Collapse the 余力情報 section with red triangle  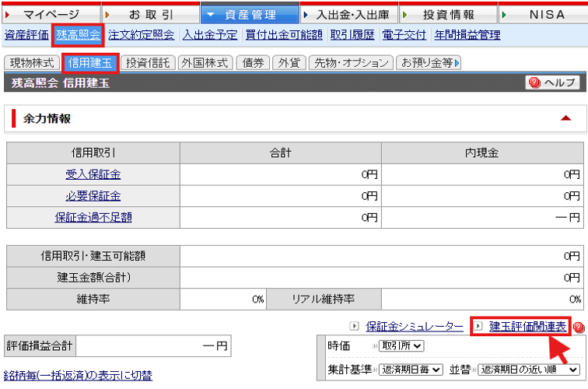[565, 118]
